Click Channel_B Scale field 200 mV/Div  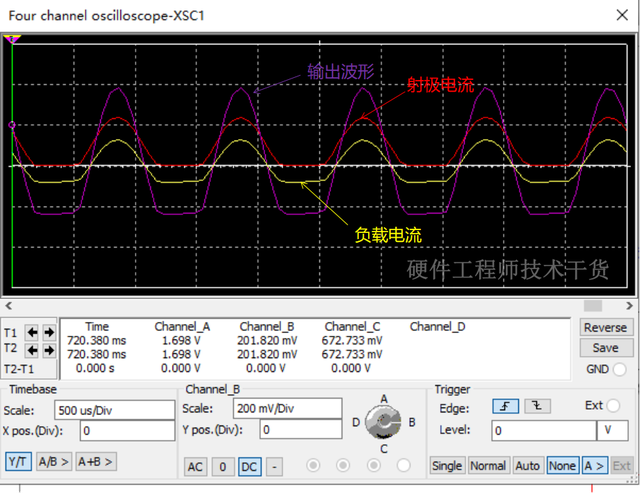[287, 409]
